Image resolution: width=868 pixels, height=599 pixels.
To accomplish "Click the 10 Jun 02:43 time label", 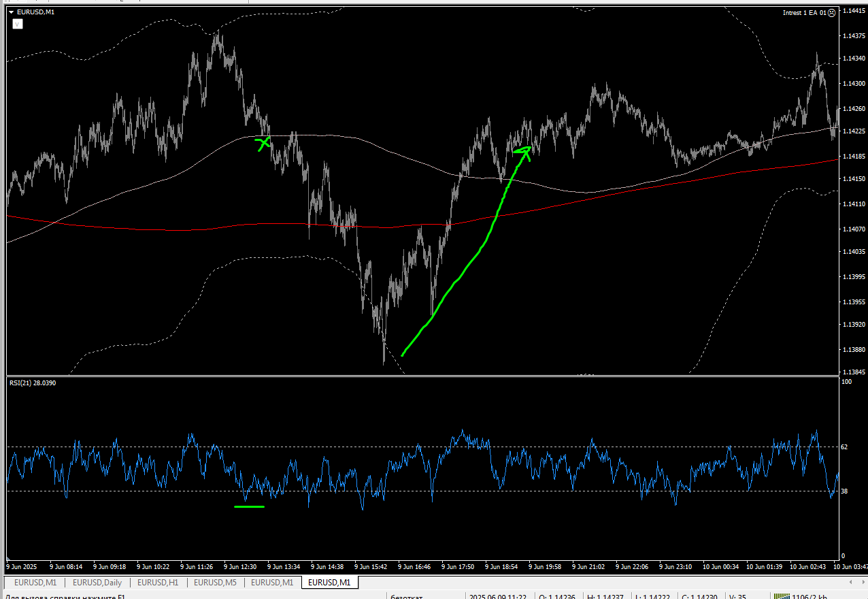I will [x=807, y=566].
